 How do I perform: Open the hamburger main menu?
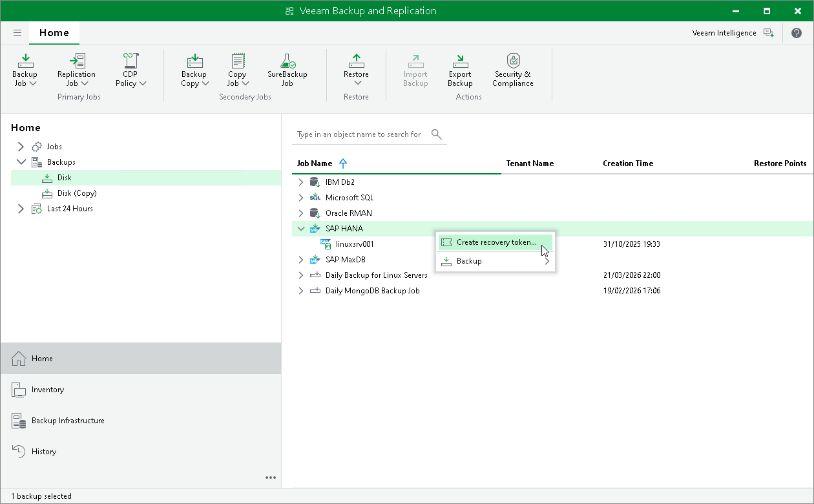click(17, 33)
